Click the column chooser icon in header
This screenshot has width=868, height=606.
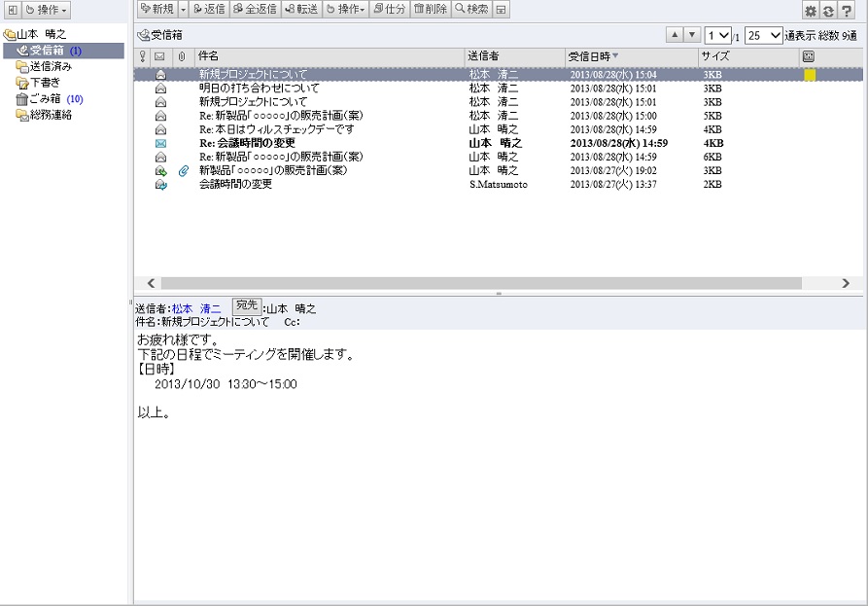point(809,56)
